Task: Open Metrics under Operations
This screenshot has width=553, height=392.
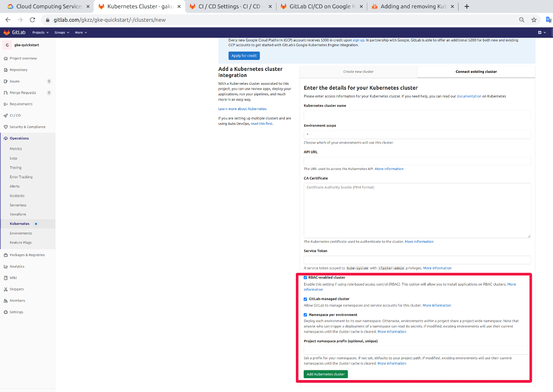Action: click(x=16, y=149)
